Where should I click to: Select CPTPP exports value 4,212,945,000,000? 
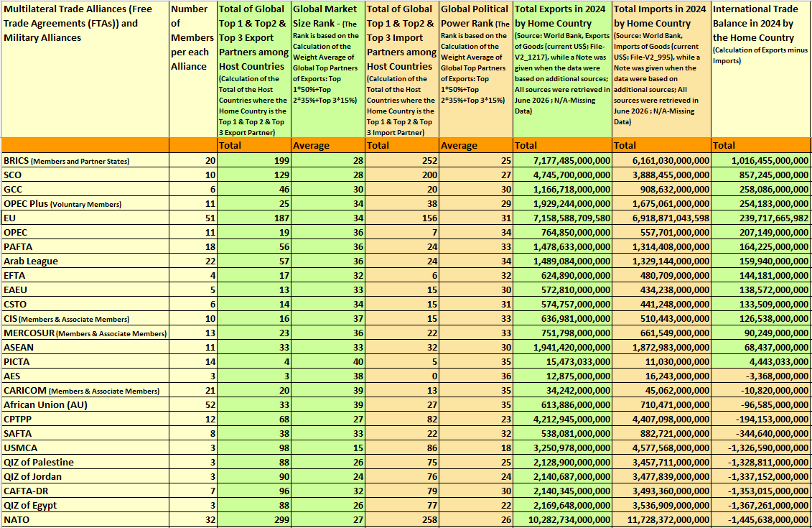[x=562, y=420]
